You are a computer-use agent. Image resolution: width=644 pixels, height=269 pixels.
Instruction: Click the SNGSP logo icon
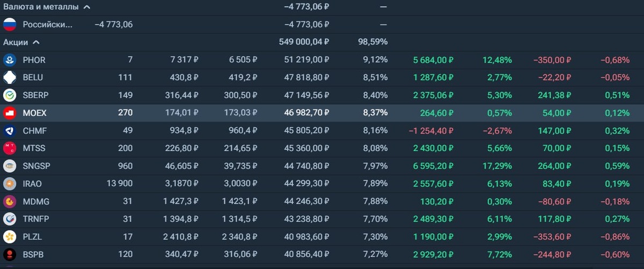coord(10,166)
